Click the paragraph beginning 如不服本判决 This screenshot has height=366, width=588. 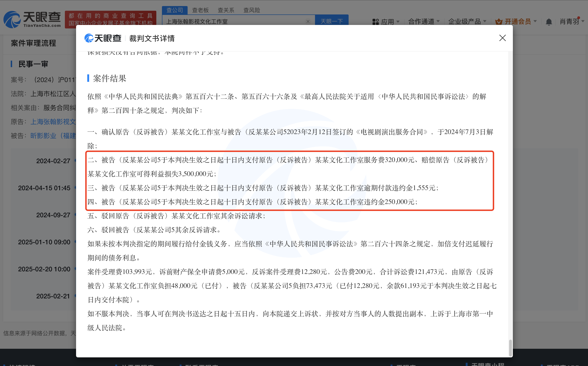point(290,321)
